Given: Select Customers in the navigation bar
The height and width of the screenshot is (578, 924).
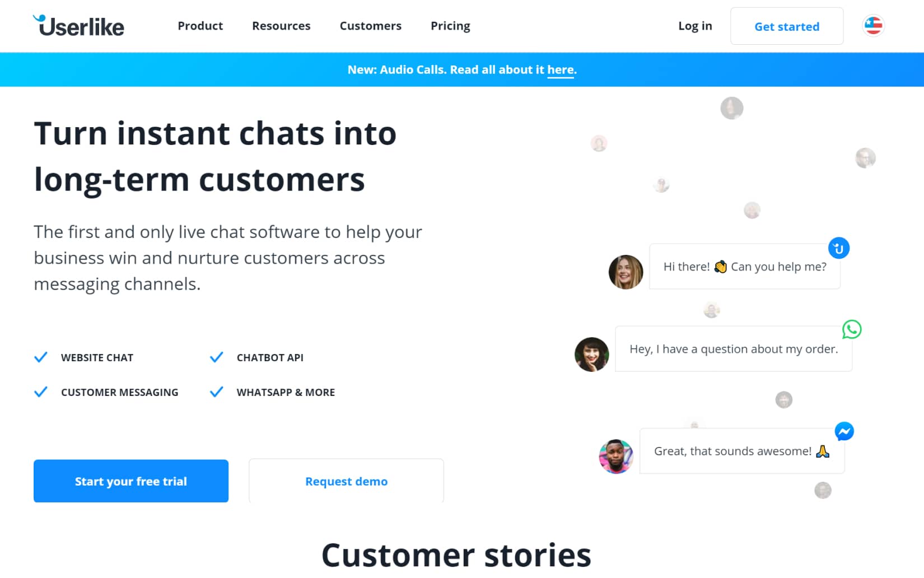Looking at the screenshot, I should pyautogui.click(x=370, y=26).
